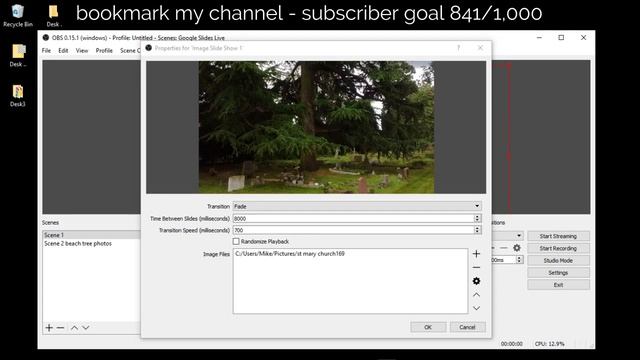This screenshot has height=360, width=640.
Task: Open transition properties gear in OBS main window
Action: pyautogui.click(x=517, y=248)
